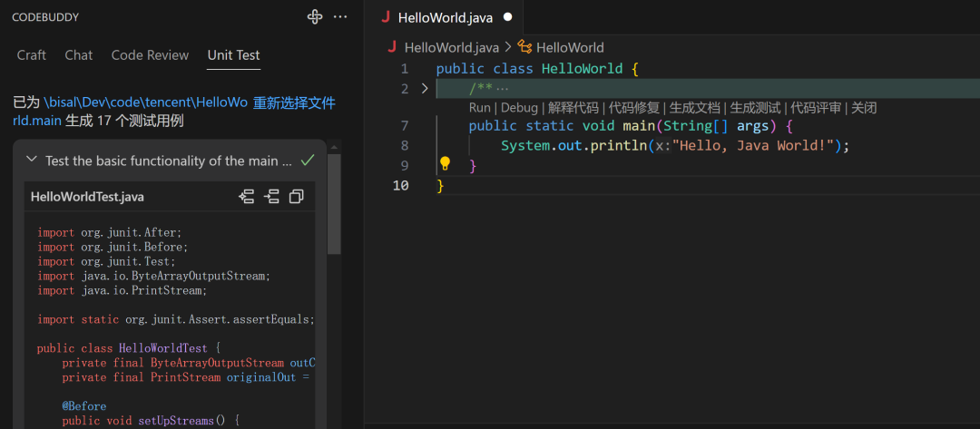Click the test case panel scrollbar thumb
The width and height of the screenshot is (980, 429).
(334, 203)
